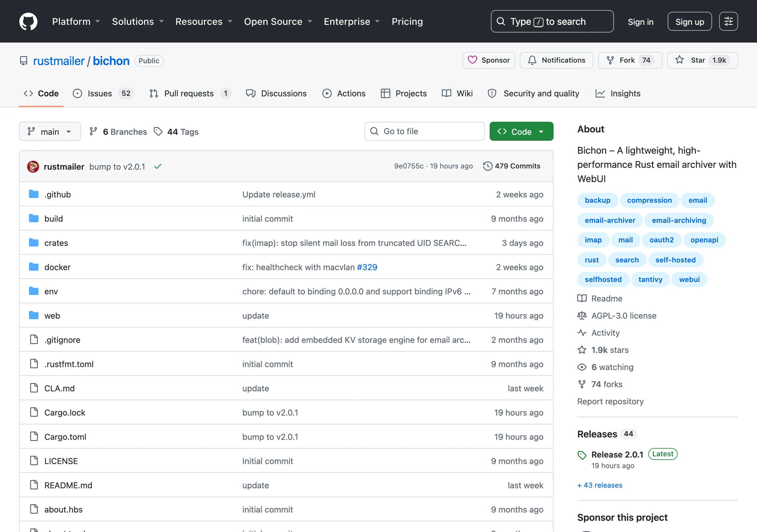Switch to the Pull requests tab
Screen dimensions: 757x532
click(x=190, y=94)
